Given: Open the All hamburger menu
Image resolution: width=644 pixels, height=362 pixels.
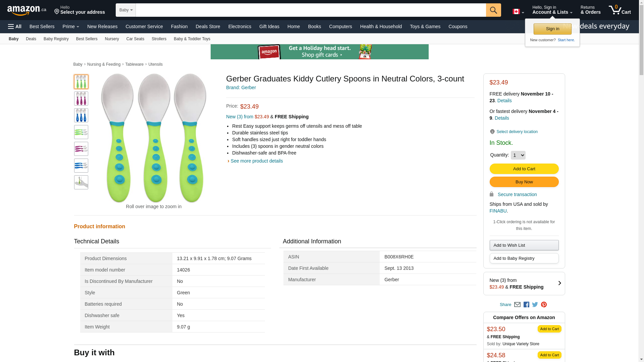Looking at the screenshot, I should point(15,26).
